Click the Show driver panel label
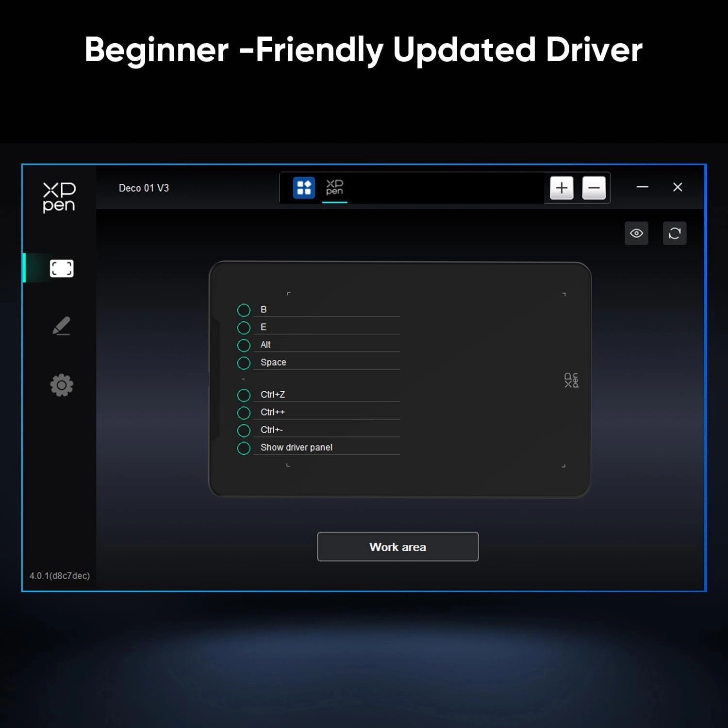Screen dimensions: 728x728 point(297,447)
